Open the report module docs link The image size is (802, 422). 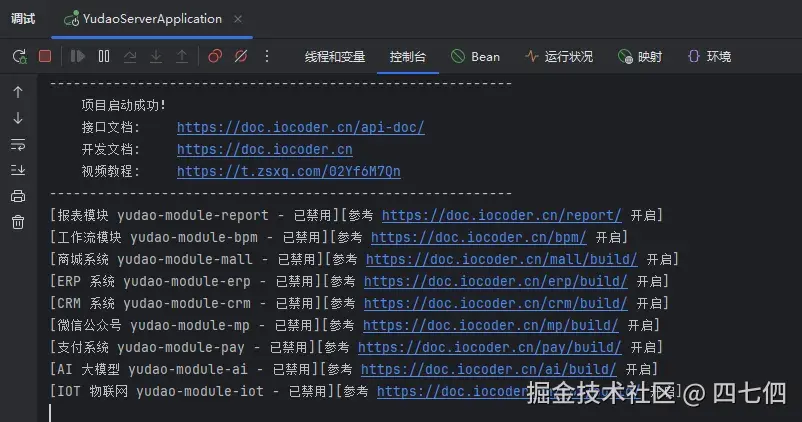[x=501, y=215]
